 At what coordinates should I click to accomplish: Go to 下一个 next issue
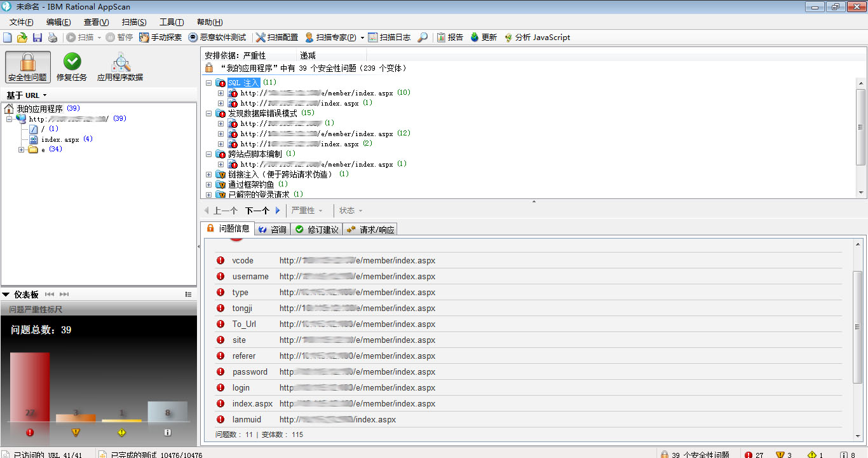[x=262, y=211]
